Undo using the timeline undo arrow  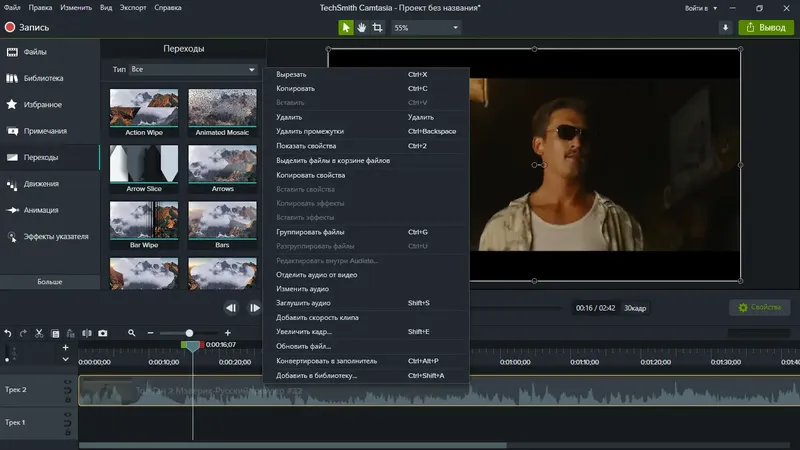point(8,332)
